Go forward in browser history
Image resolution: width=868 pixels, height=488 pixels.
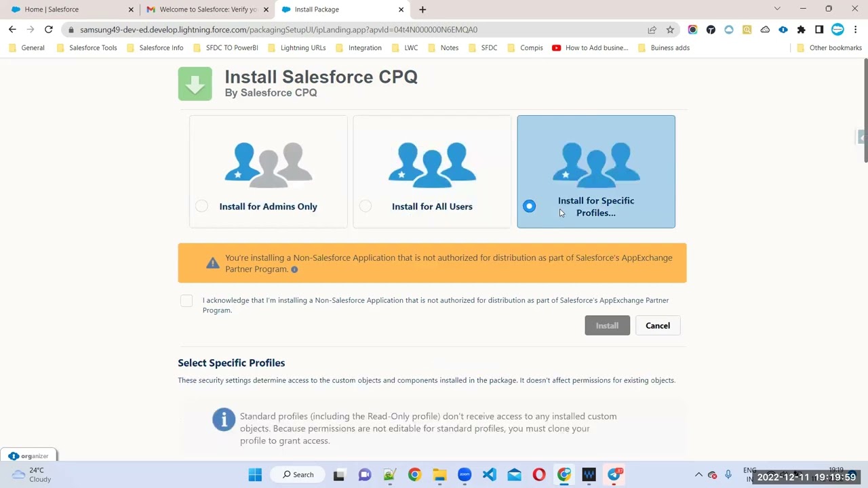click(x=31, y=30)
